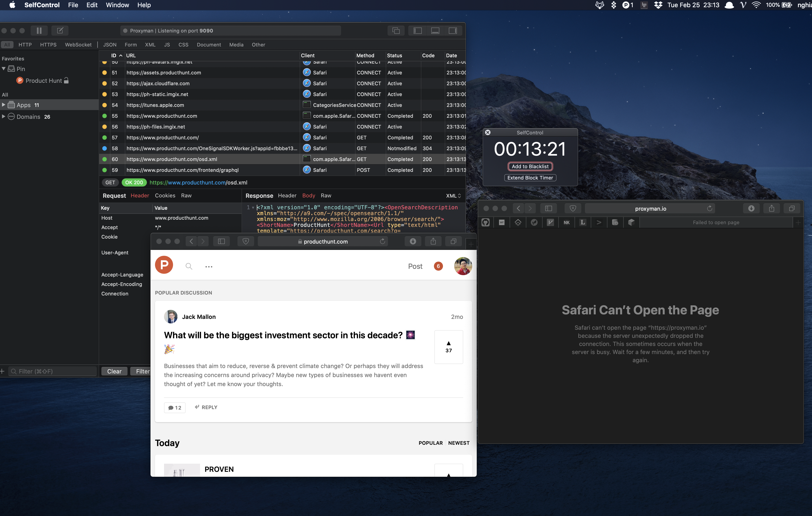Screen dimensions: 812x516
Task: Open the Window menu in the menu bar
Action: point(117,5)
